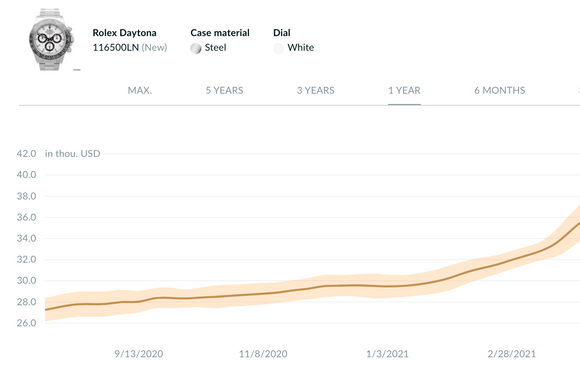Viewport: 580px width, 374px height.
Task: Click the 'in thou. USD' unit label
Action: 72,154
